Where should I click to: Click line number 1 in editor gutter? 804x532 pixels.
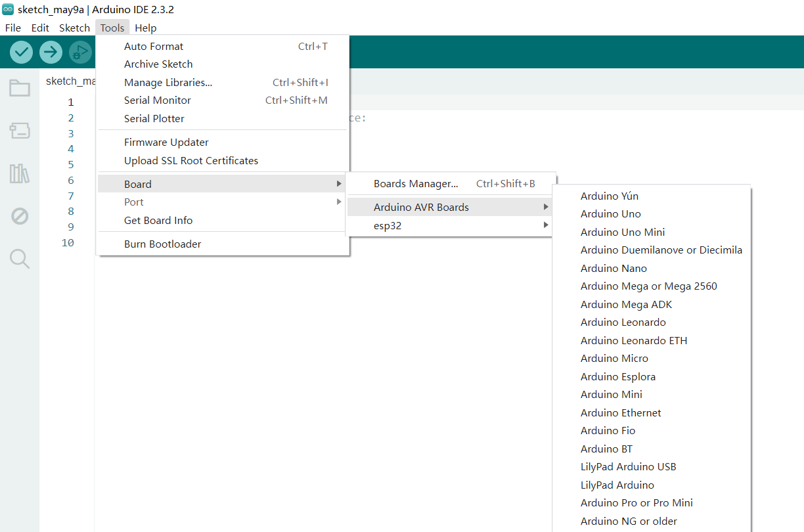coord(70,102)
